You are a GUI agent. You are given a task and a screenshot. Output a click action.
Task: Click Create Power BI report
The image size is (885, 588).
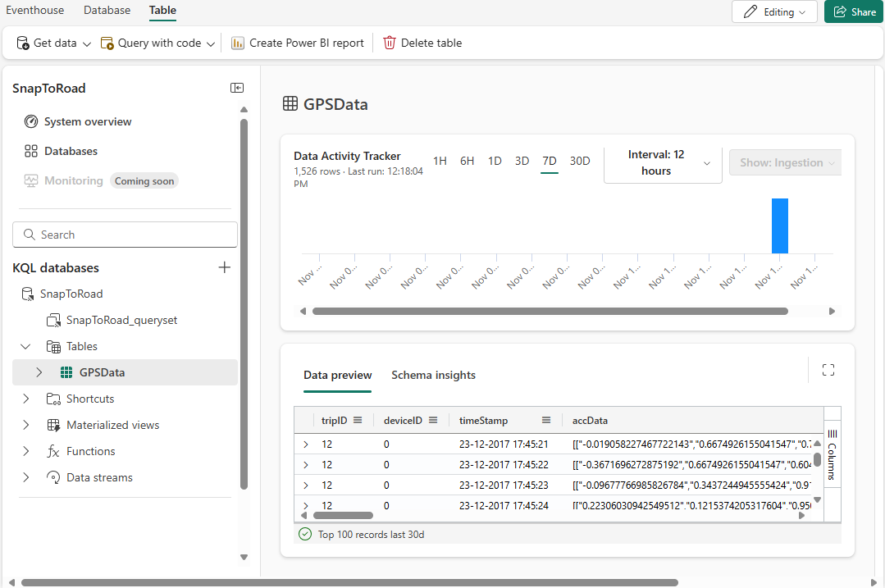pyautogui.click(x=298, y=43)
